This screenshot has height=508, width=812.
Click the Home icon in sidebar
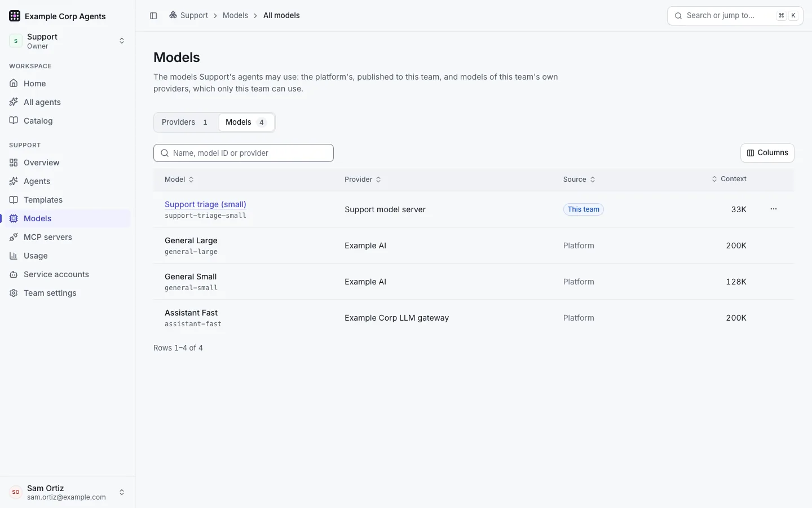coord(14,84)
